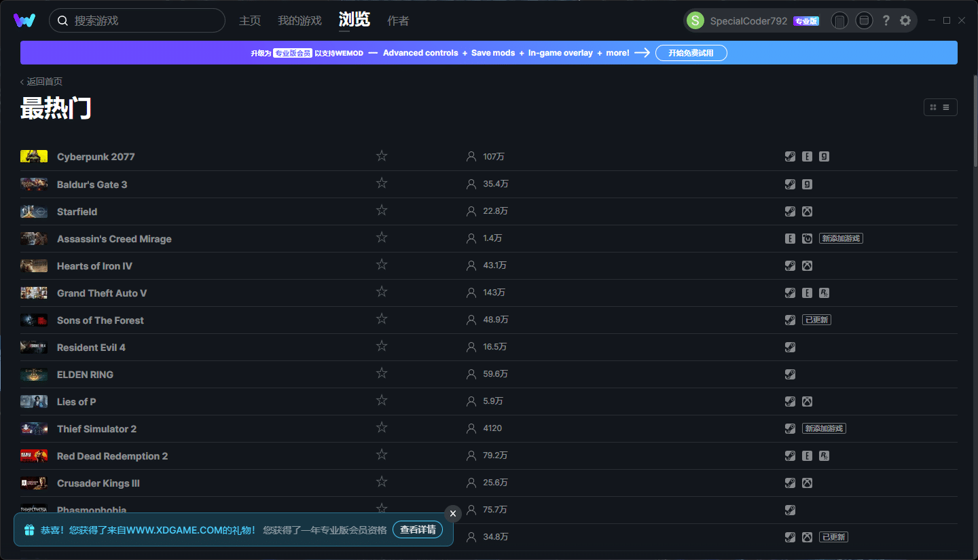Favorite Cyberpunk 2077 with its star

coord(382,155)
